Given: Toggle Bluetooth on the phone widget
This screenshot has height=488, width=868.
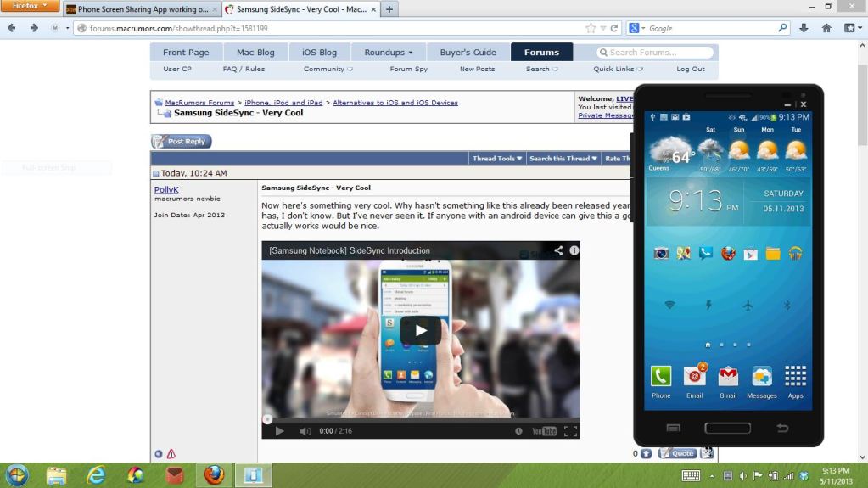Looking at the screenshot, I should pyautogui.click(x=787, y=305).
